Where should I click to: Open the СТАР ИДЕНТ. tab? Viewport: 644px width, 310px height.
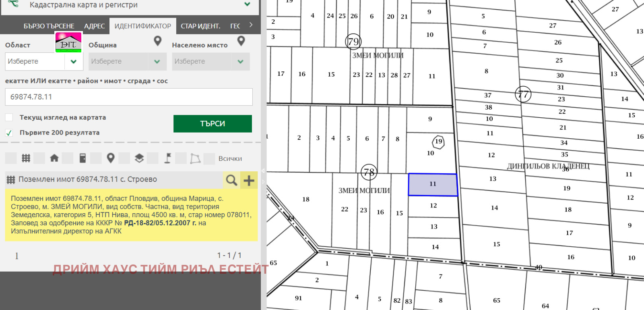pos(200,26)
